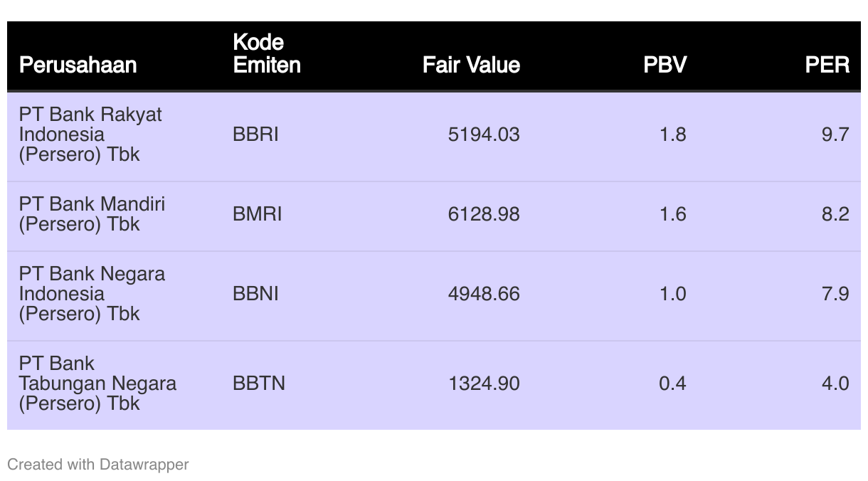Select the BMRI ticker code

258,214
